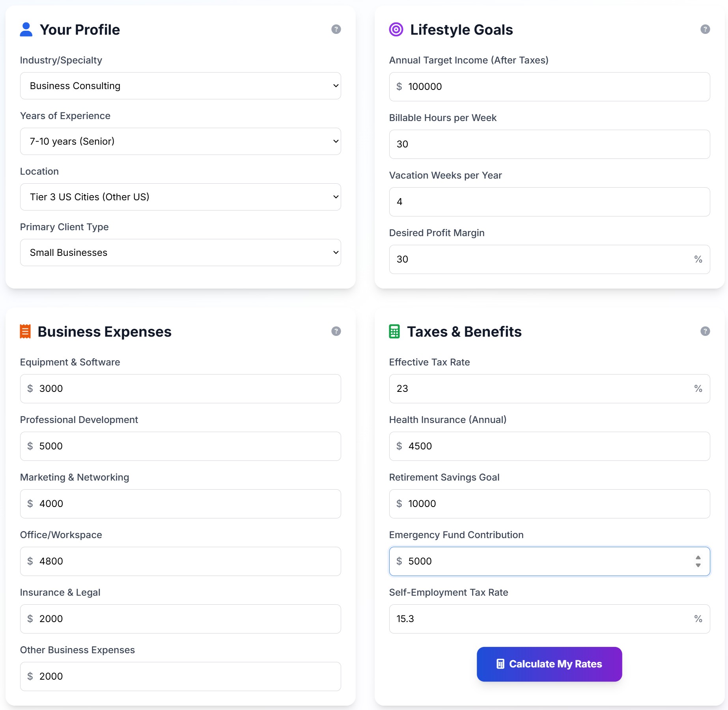Click the Lifestyle Goals target icon
This screenshot has width=728, height=710.
[x=396, y=29]
